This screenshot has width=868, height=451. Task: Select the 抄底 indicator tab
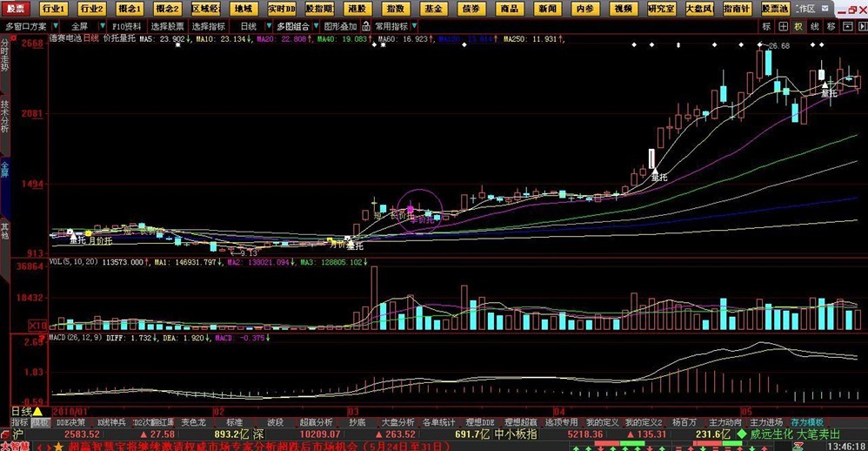357,422
